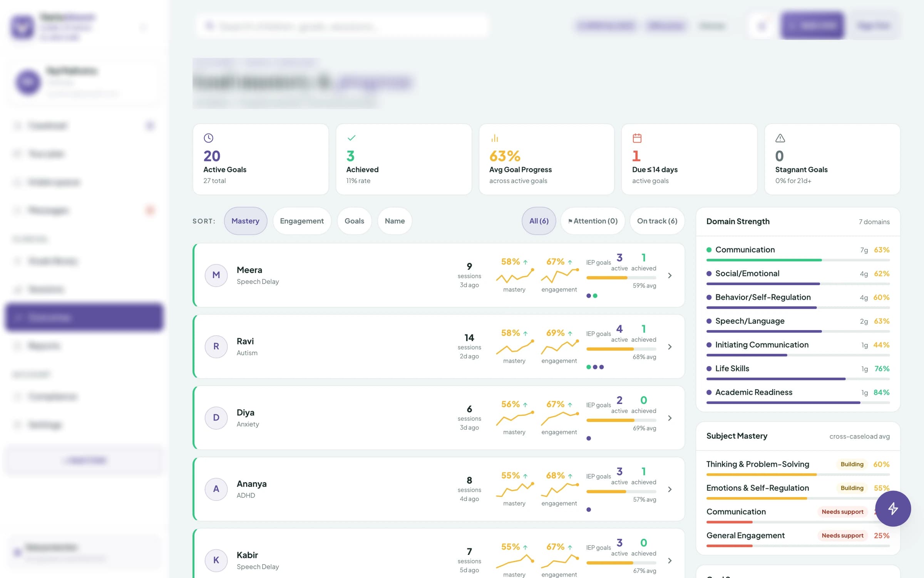
Task: Click Needs support badge on General Engagement
Action: [x=842, y=536]
